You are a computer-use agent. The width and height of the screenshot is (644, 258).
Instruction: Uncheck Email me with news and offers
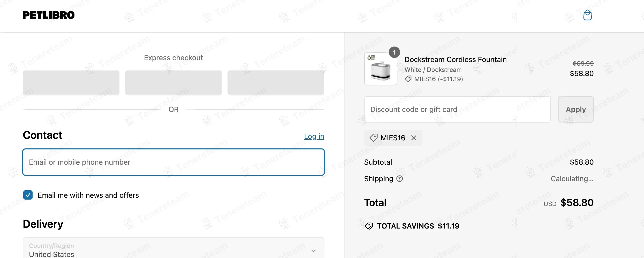(x=28, y=195)
